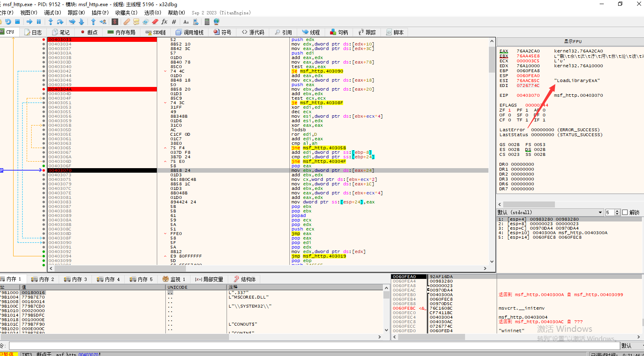Viewport: 644px width, 356px height.
Task: Open the calculator icon
Action: 208,22
